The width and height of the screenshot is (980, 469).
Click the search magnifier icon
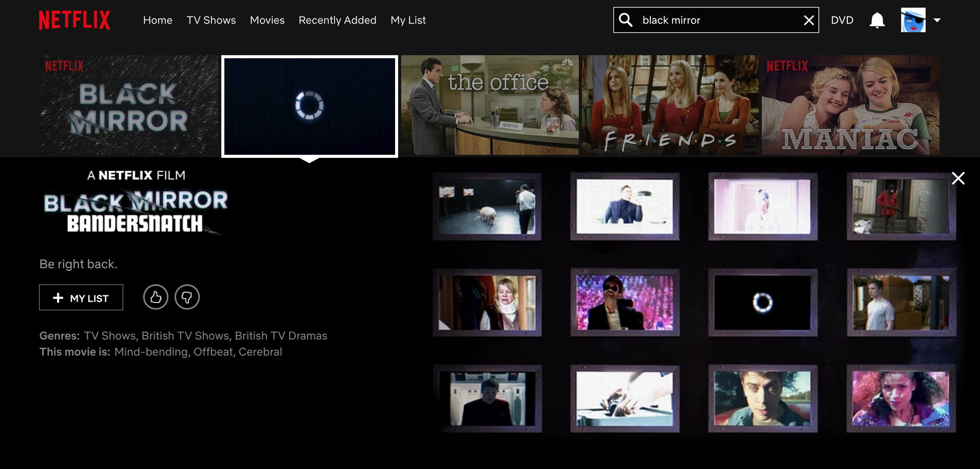tap(626, 20)
